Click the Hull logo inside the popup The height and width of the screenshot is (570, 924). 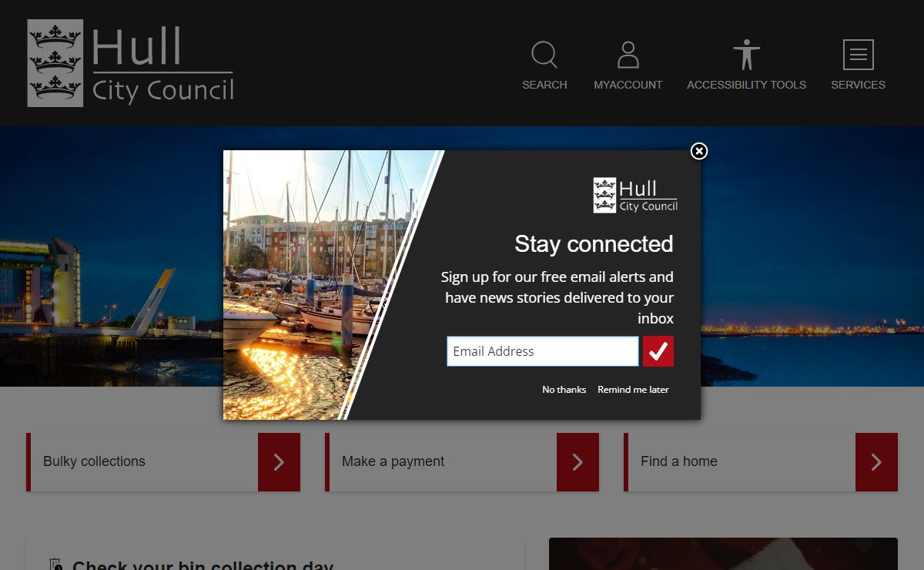tap(635, 195)
